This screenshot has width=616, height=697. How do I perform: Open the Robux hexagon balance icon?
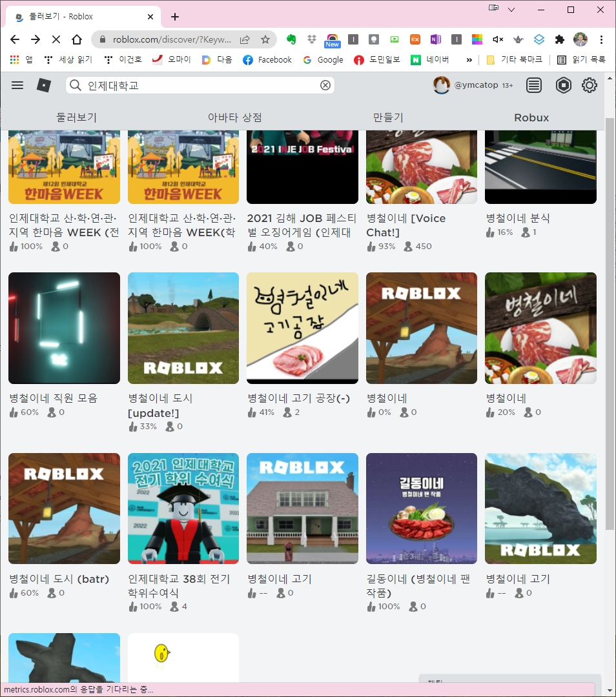(564, 85)
